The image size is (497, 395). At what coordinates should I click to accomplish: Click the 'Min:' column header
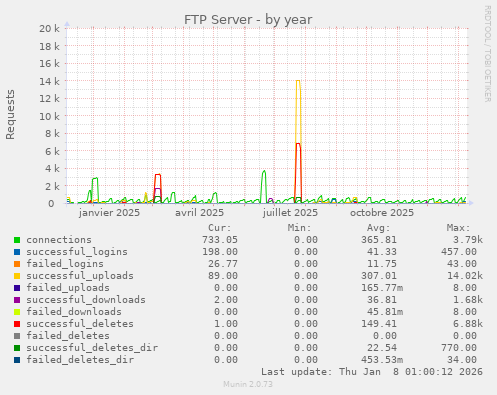click(x=299, y=228)
